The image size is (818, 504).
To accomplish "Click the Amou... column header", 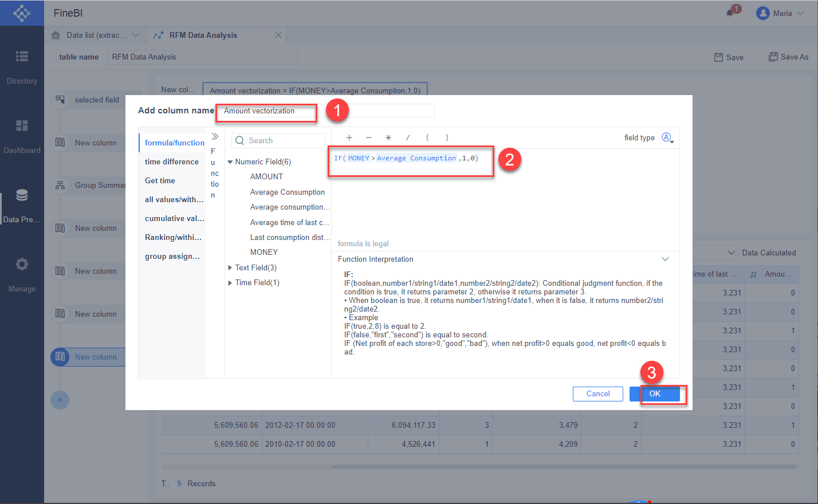I will 772,274.
